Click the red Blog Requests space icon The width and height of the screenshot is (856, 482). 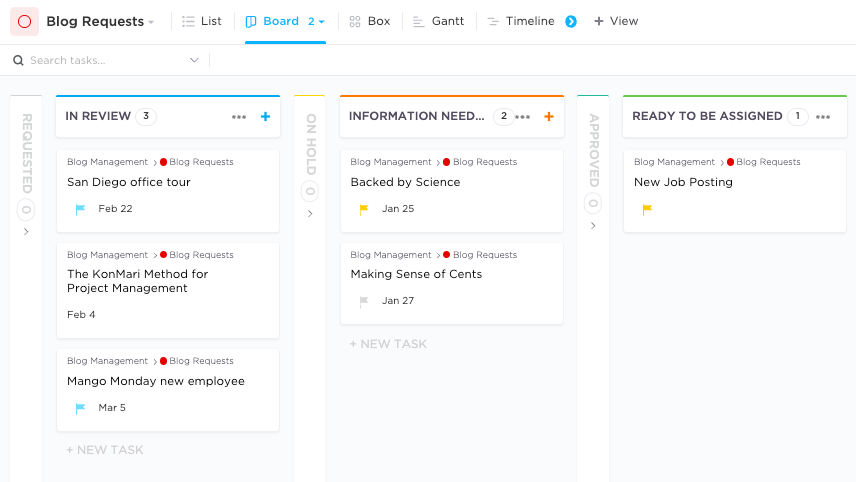point(24,21)
